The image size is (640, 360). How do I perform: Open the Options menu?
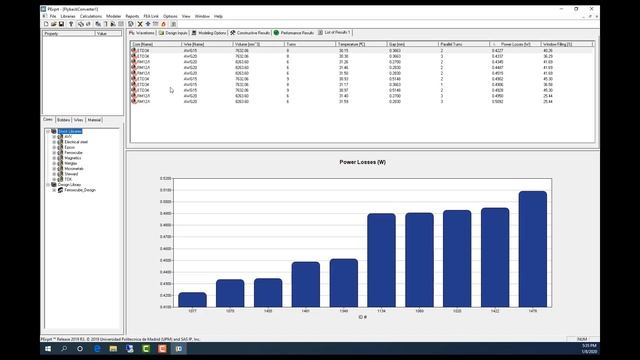[170, 16]
